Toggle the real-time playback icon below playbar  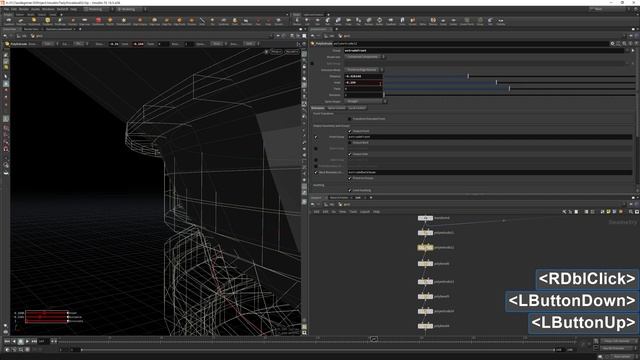(7, 350)
